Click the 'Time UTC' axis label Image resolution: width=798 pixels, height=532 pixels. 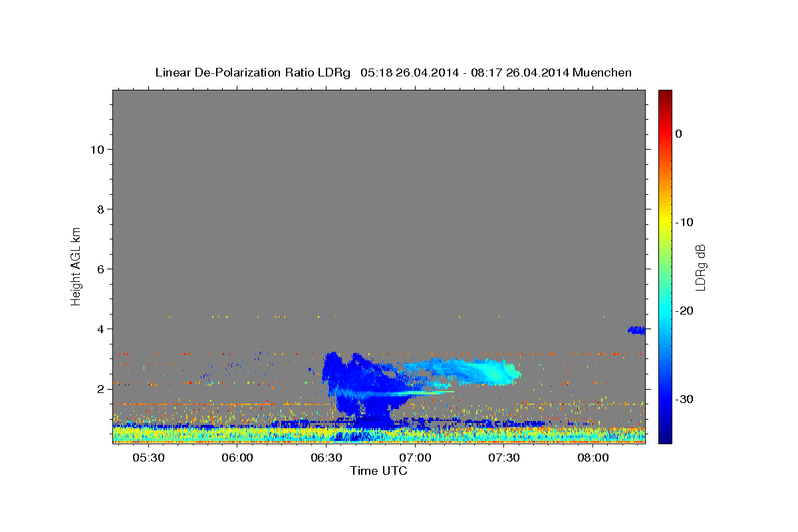point(378,471)
